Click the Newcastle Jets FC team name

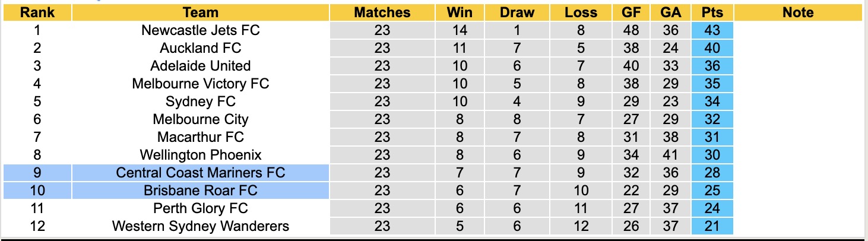[201, 30]
